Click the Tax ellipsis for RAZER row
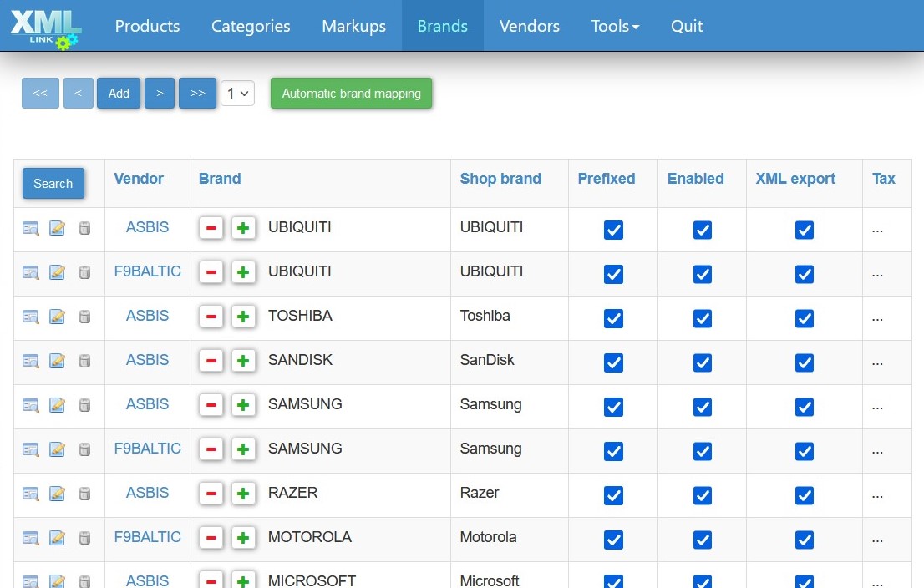The width and height of the screenshot is (924, 588). (x=877, y=496)
